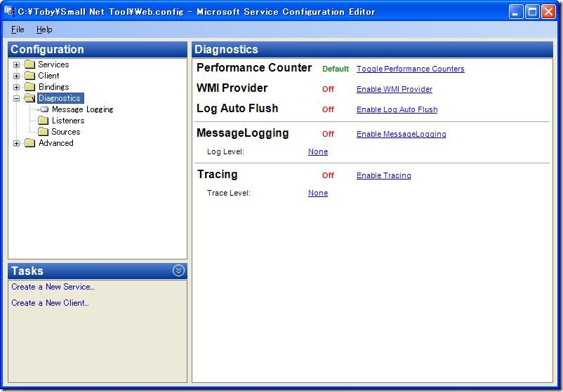This screenshot has width=563, height=392.
Task: Collapse the Diagnostics tree node
Action: 17,98
